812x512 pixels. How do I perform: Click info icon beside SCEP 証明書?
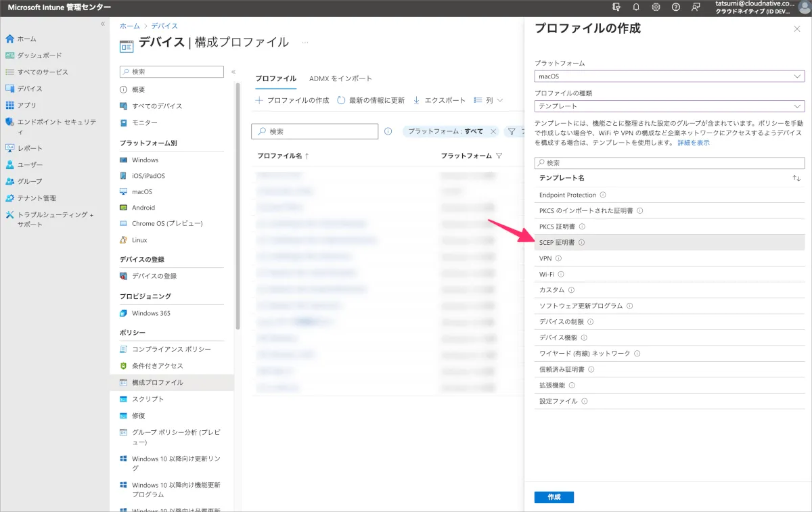(x=581, y=243)
